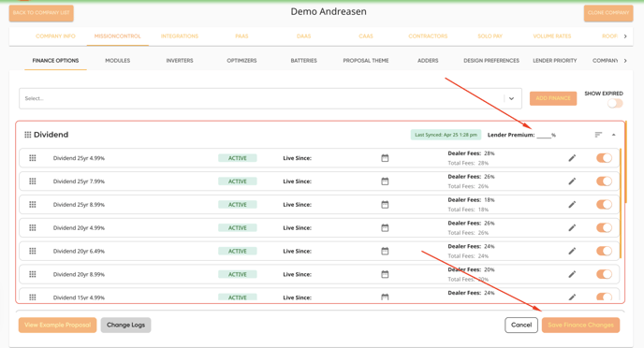Edit Dividend 20yr 6.49% with pencil icon
644x348 pixels.
572,251
